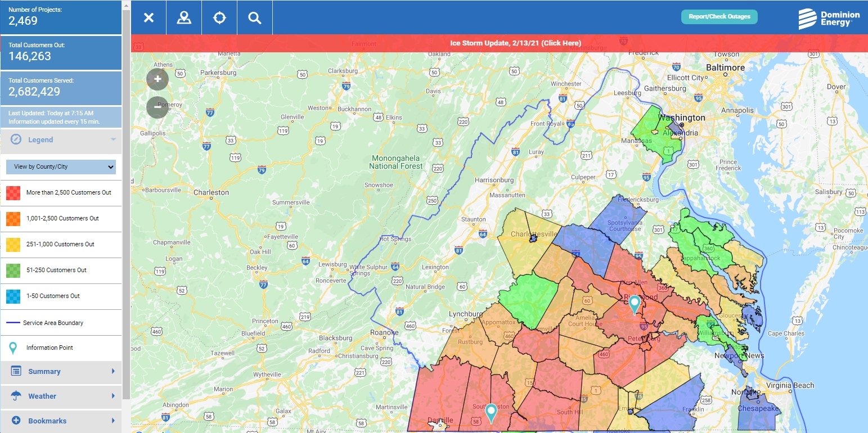Click the Legend compass icon
This screenshot has height=433, width=868.
pyautogui.click(x=16, y=139)
